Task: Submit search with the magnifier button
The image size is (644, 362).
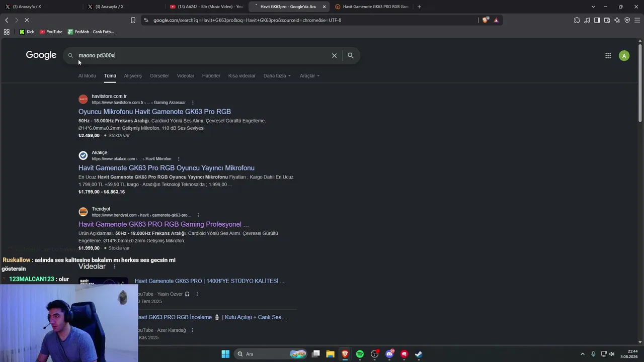Action: tap(351, 55)
